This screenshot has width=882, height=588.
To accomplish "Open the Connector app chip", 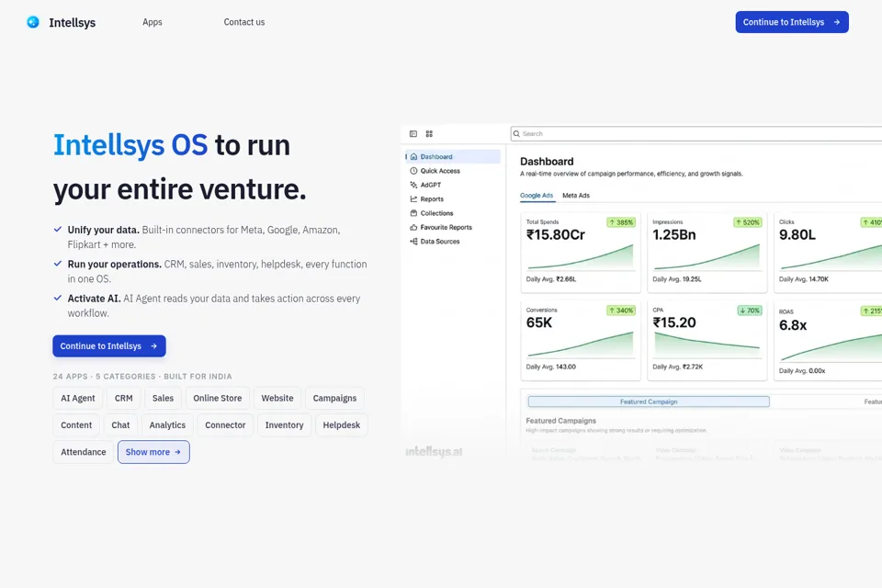I will 225,424.
